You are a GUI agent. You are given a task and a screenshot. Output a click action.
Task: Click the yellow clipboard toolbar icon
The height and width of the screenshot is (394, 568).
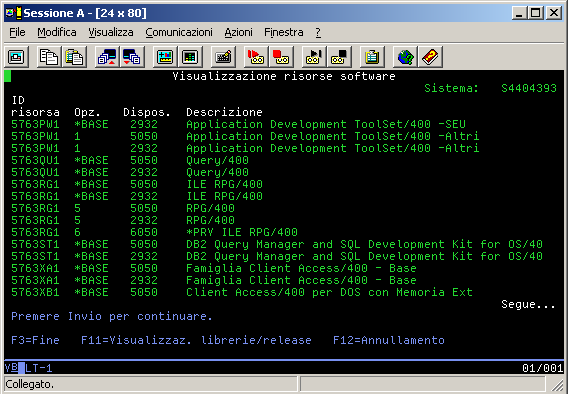[372, 57]
